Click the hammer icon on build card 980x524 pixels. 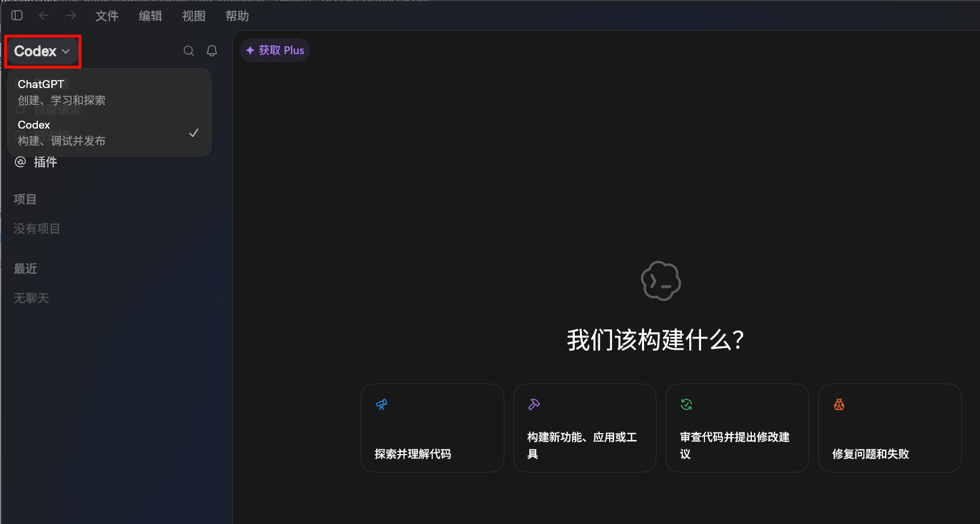[534, 404]
